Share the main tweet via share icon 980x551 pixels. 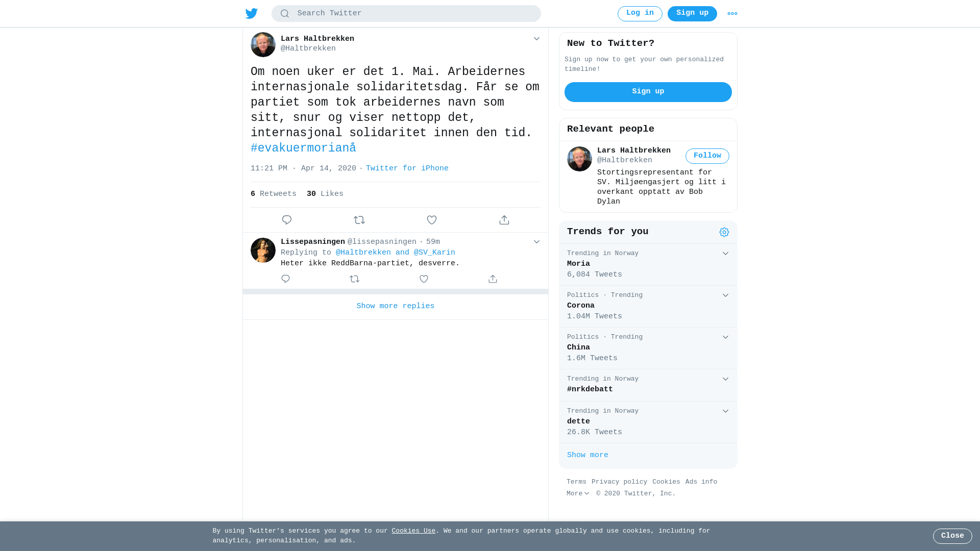[504, 220]
